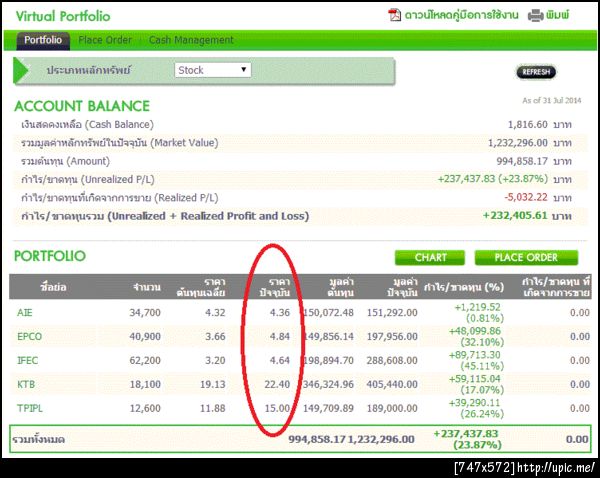Image resolution: width=600 pixels, height=478 pixels.
Task: Click KTB quantity 18,100
Action: coord(145,384)
